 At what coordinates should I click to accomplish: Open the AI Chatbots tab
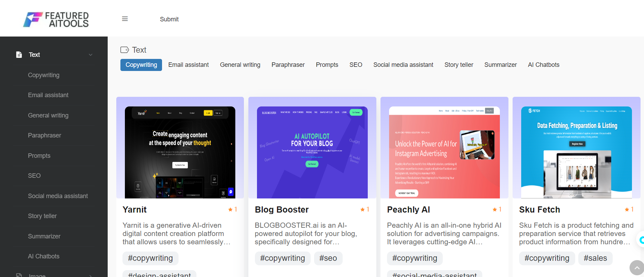tap(544, 65)
